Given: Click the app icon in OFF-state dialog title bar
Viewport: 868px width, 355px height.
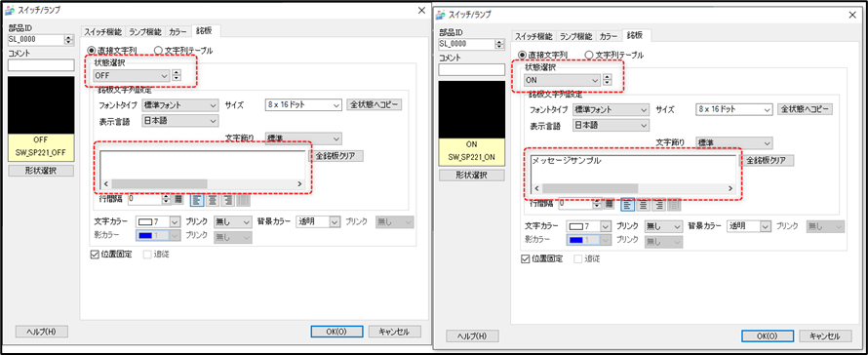Looking at the screenshot, I should (9, 11).
